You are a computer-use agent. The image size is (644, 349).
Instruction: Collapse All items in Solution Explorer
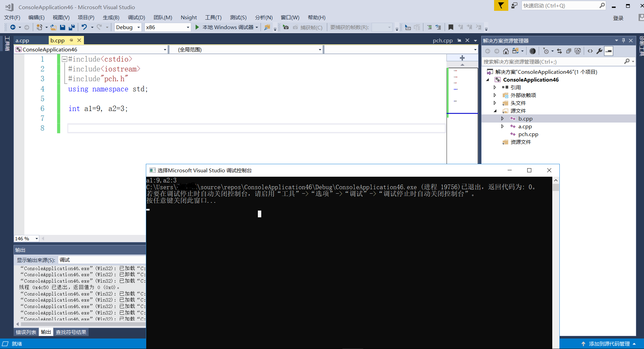coord(569,51)
